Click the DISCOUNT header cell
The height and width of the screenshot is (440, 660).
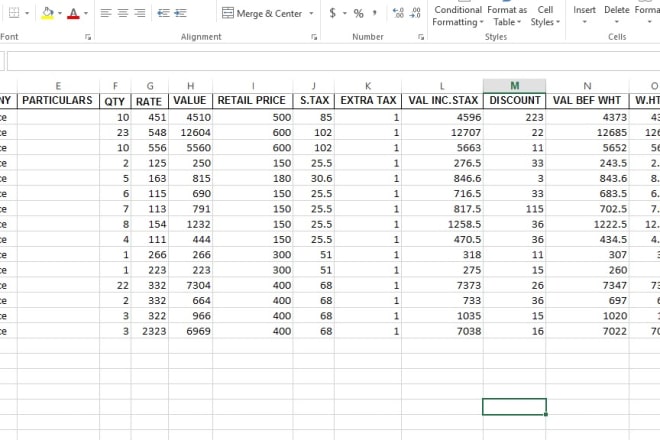(x=514, y=101)
